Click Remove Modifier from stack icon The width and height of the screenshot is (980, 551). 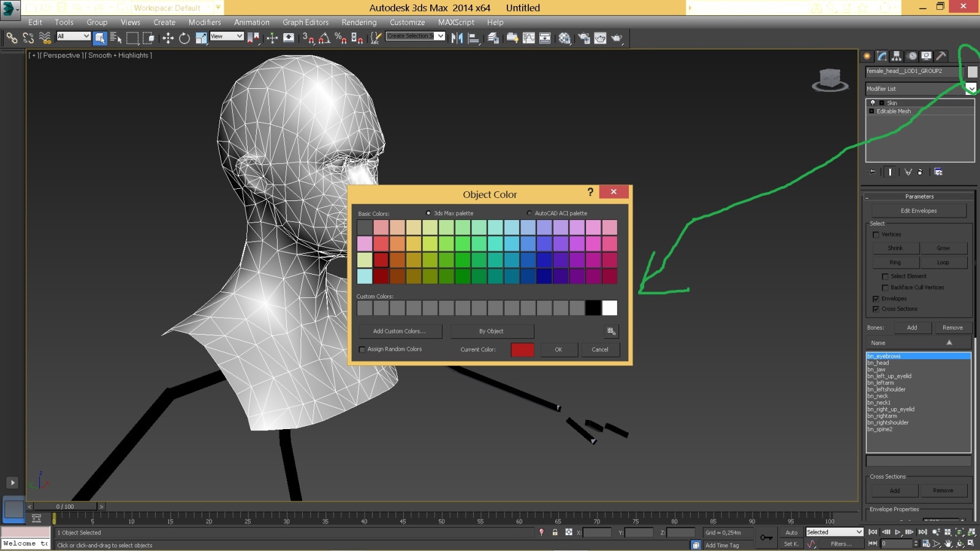tap(920, 172)
